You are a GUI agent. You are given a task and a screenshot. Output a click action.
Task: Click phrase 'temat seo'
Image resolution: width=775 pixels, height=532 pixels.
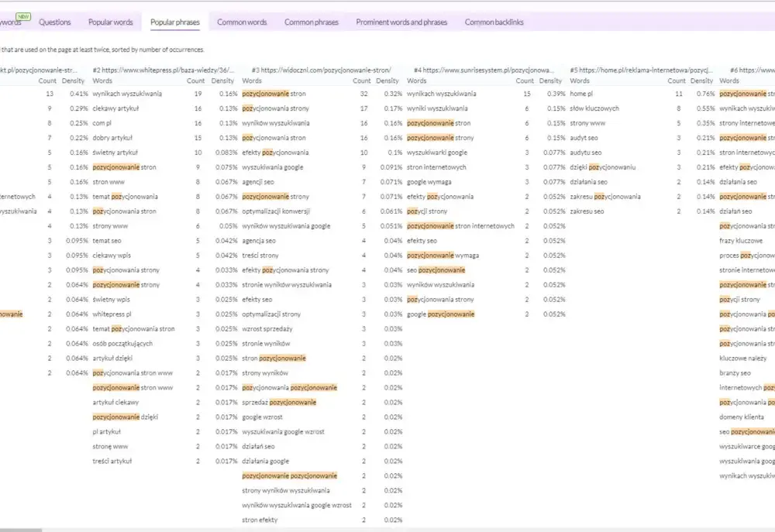pos(107,241)
